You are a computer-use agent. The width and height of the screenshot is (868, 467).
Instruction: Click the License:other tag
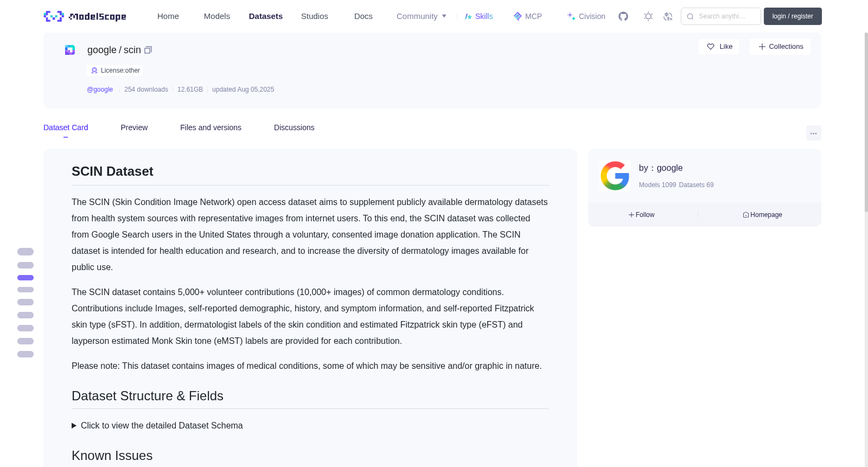[116, 71]
